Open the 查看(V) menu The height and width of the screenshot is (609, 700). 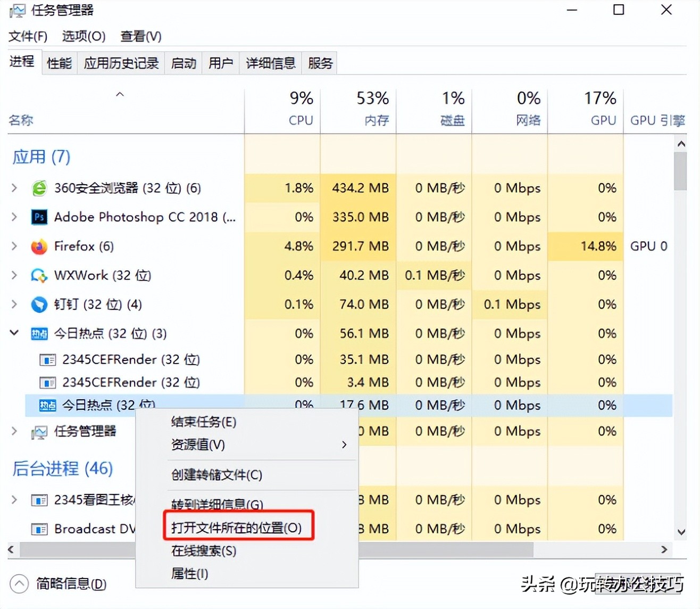140,36
